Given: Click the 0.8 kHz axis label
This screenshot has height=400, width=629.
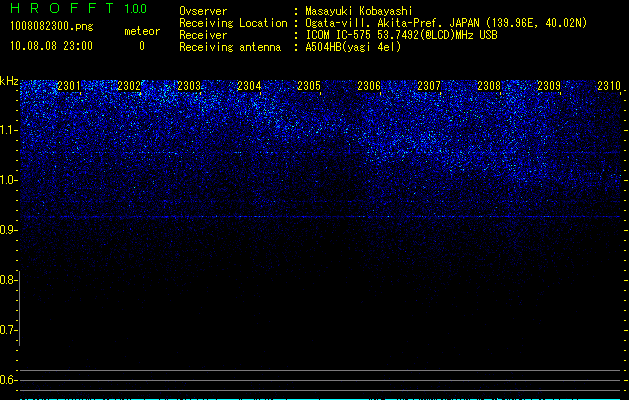Looking at the screenshot, I should pos(8,280).
